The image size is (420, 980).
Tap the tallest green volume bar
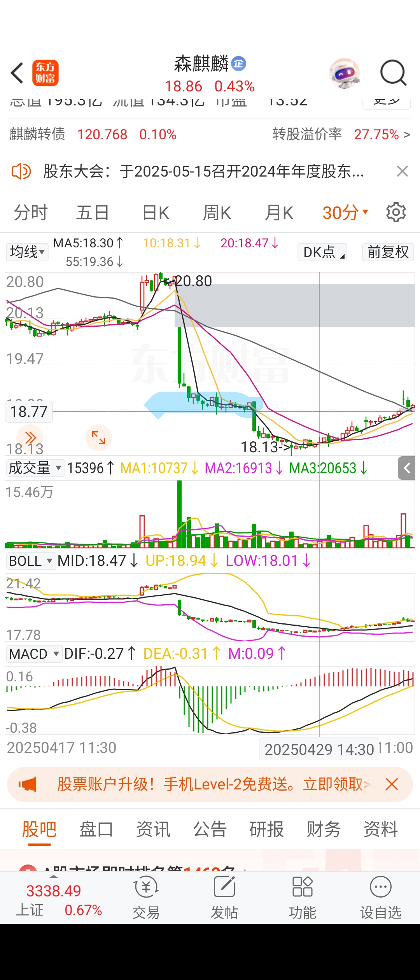pos(180,514)
